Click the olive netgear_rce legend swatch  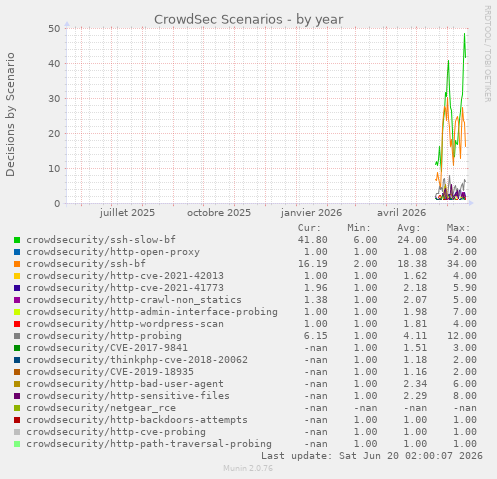[x=17, y=408]
